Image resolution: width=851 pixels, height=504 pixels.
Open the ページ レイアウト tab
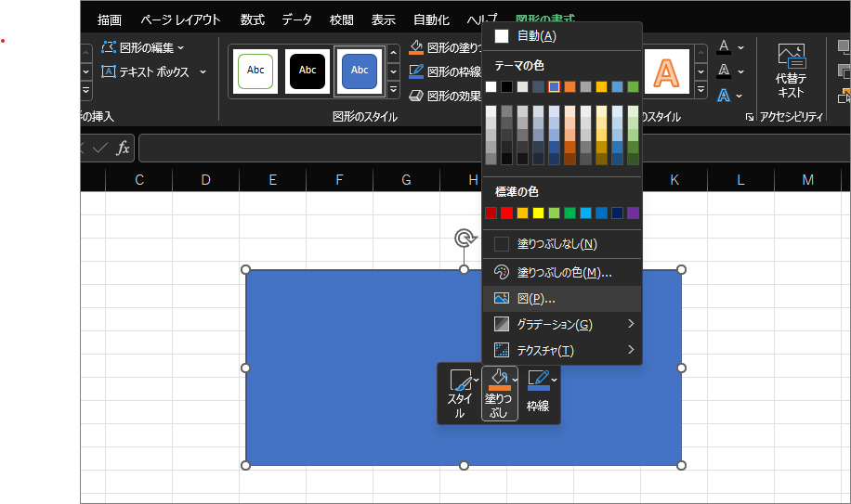click(180, 20)
